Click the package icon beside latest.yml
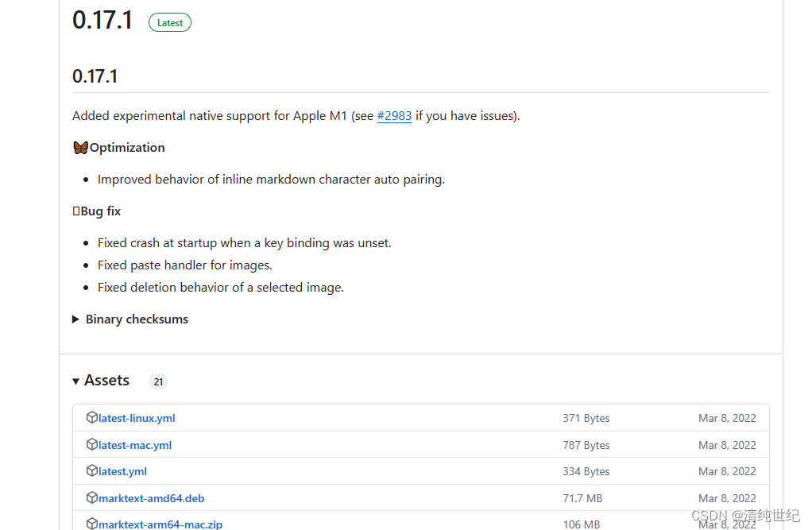 tap(91, 471)
